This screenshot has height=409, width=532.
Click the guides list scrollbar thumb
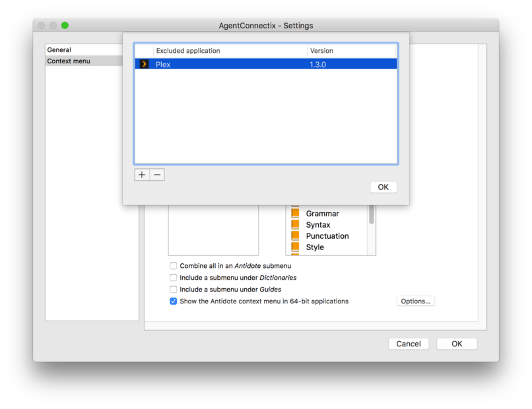point(372,214)
